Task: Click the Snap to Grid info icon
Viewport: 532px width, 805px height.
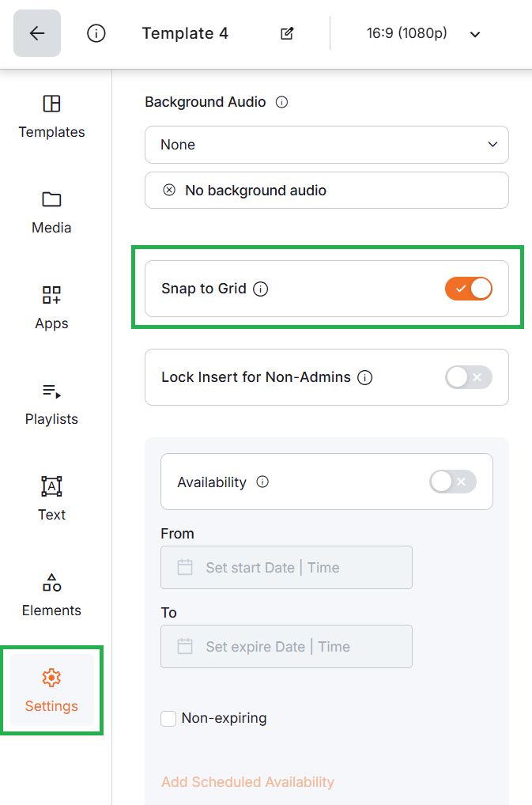Action: (261, 289)
